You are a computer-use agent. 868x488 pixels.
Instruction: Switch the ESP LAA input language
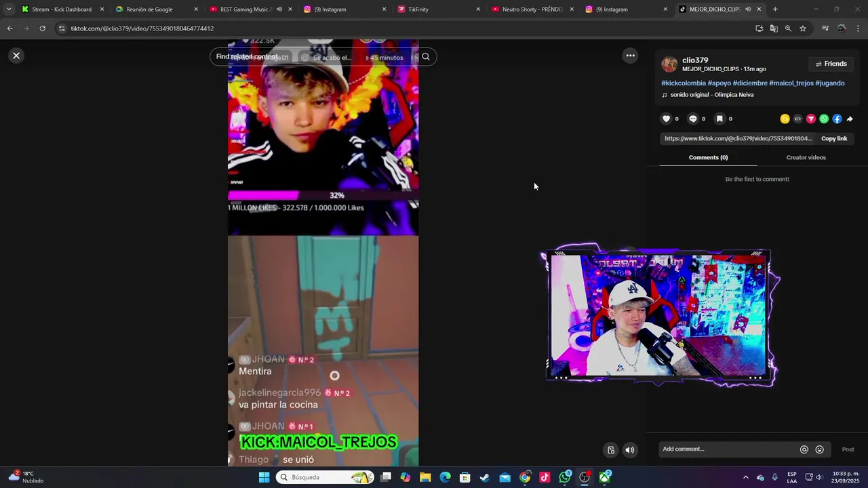pos(792,477)
